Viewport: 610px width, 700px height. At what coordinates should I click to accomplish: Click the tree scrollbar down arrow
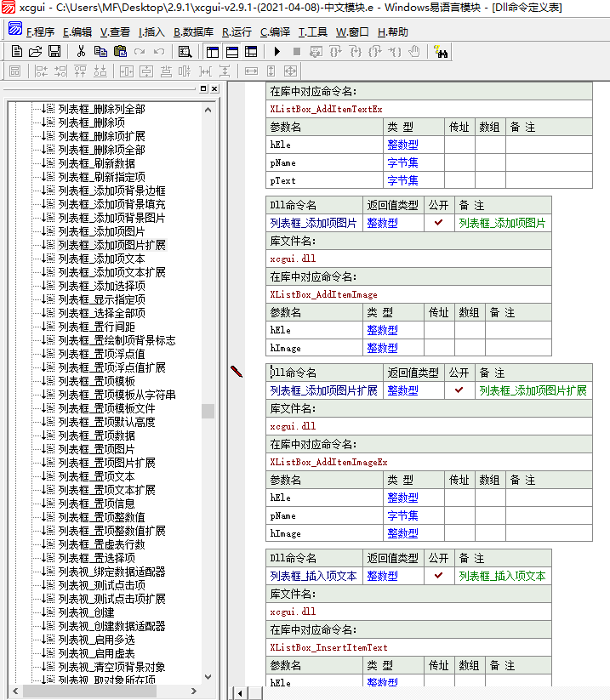(208, 677)
